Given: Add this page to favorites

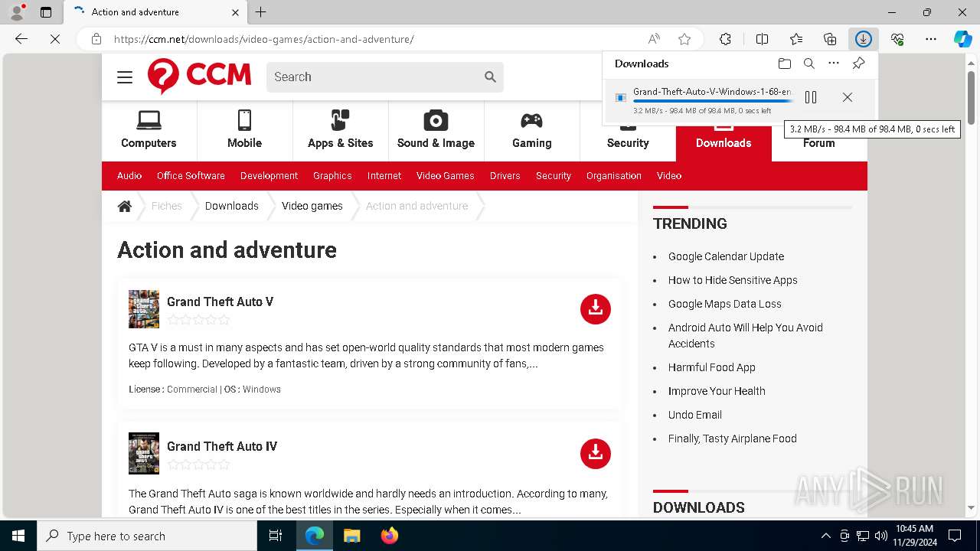Looking at the screenshot, I should [684, 39].
